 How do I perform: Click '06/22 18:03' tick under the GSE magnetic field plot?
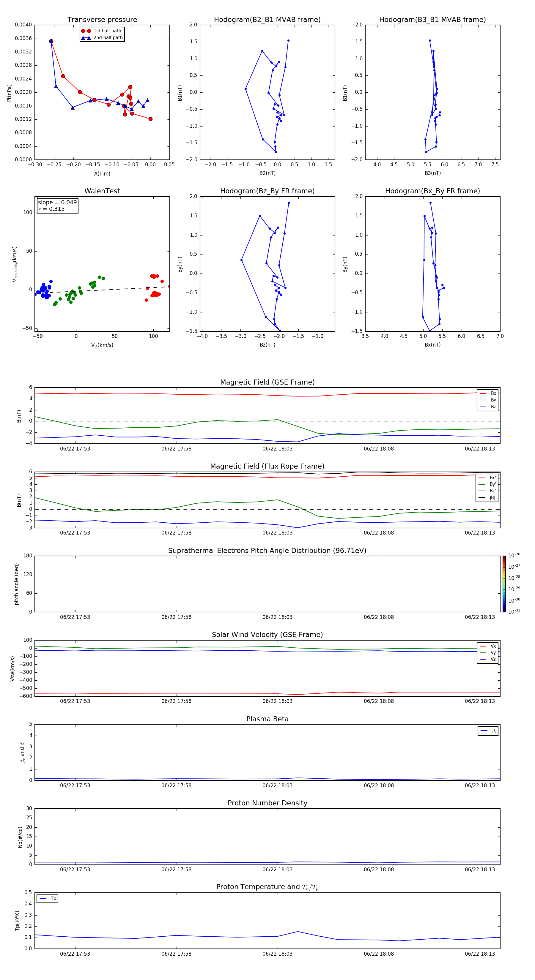(x=277, y=449)
